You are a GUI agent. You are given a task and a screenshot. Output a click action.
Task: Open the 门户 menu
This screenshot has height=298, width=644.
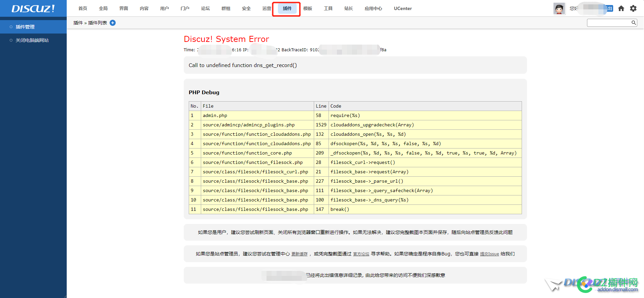[185, 8]
